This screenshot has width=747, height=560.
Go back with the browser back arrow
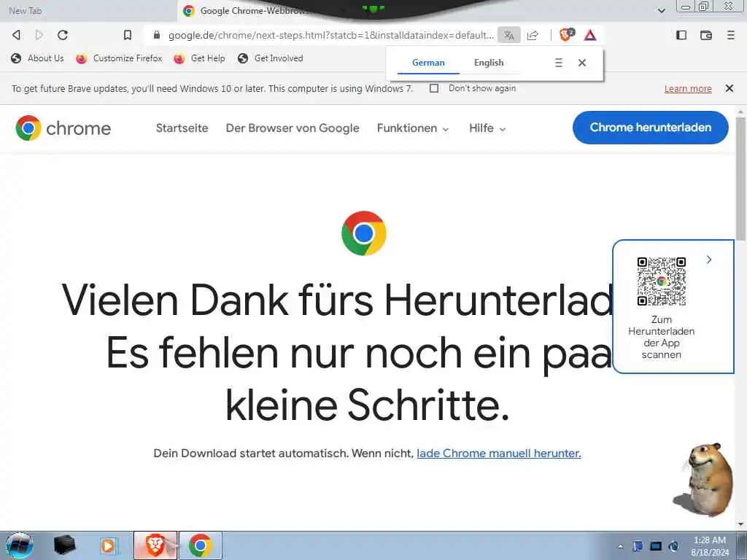tap(16, 35)
